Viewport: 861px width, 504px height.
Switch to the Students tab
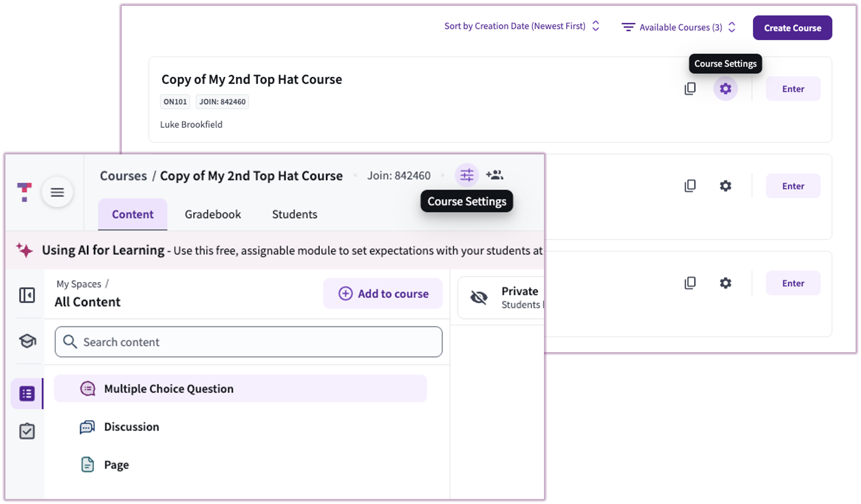[x=295, y=214]
